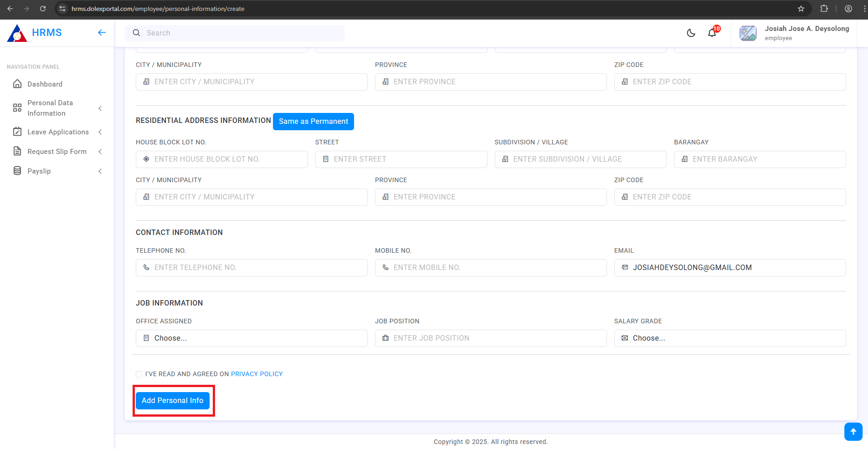Open browser extensions puzzle icon

(824, 9)
